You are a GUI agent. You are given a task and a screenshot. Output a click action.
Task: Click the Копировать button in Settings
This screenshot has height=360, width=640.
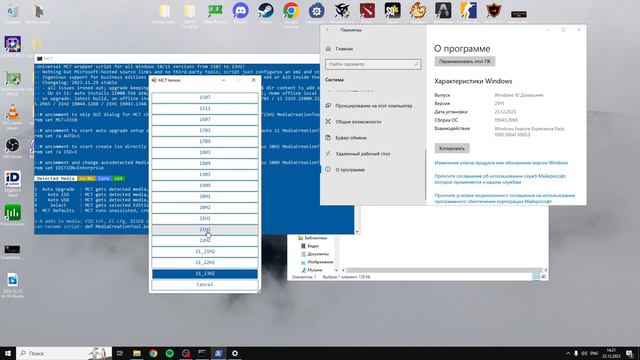coord(452,148)
